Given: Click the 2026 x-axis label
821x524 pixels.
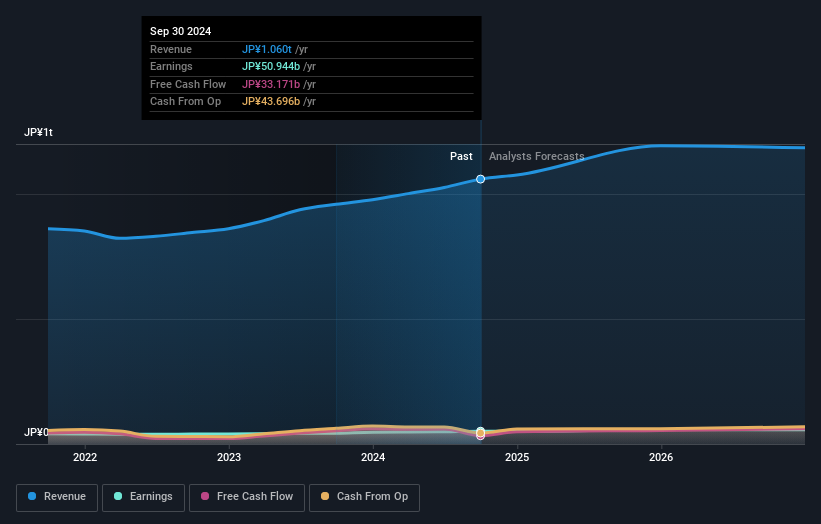Looking at the screenshot, I should click(661, 457).
